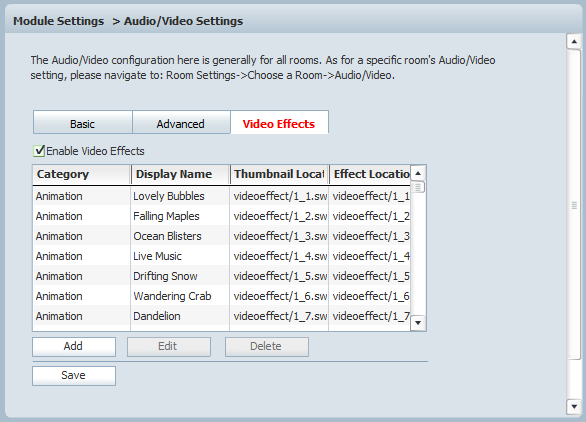Select the Ocean Blisters effect
Screen dimensions: 586x422
point(222,236)
